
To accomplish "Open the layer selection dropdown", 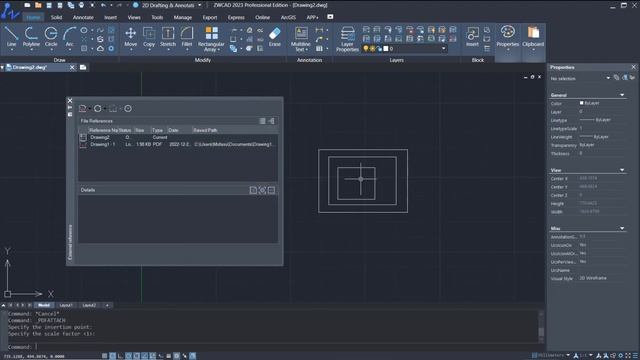I will (x=444, y=49).
